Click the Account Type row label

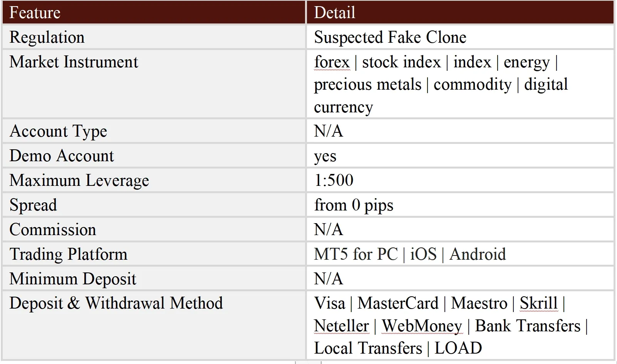[58, 131]
